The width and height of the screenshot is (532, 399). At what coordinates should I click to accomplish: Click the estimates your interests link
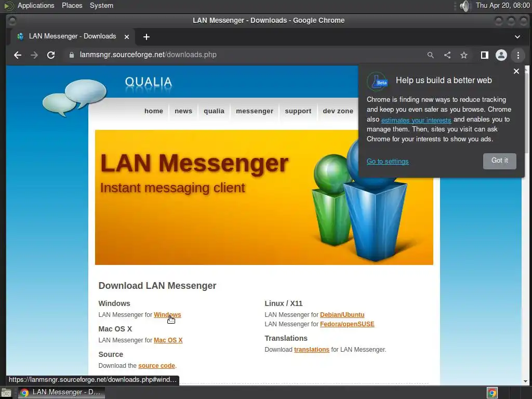[x=416, y=120]
